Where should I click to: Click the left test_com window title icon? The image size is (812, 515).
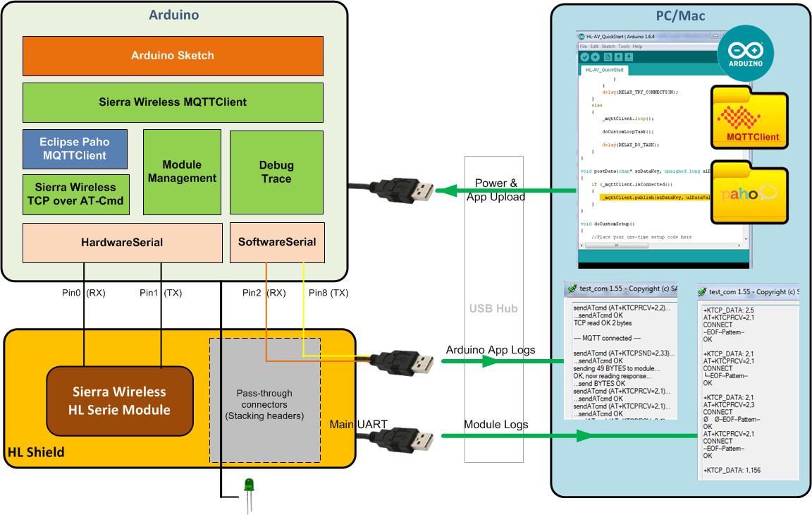click(572, 289)
